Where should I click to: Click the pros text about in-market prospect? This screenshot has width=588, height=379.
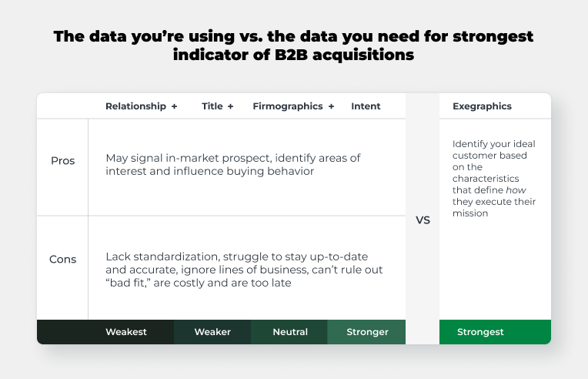point(233,164)
